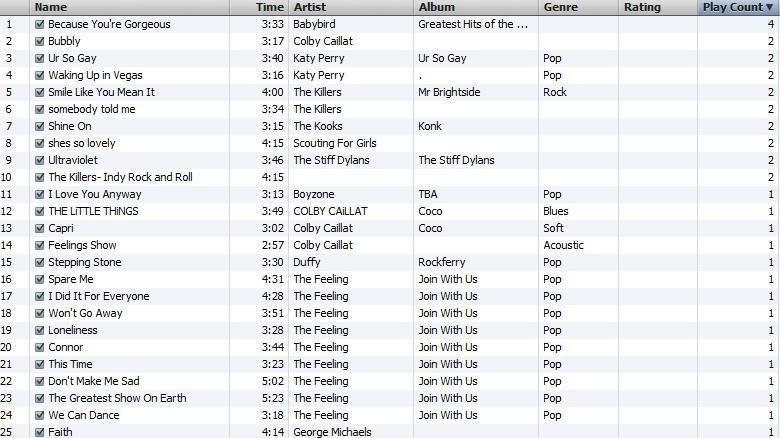Image resolution: width=780 pixels, height=438 pixels.
Task: Select 'I Love You Anyway' by Boyzone
Action: coord(95,194)
